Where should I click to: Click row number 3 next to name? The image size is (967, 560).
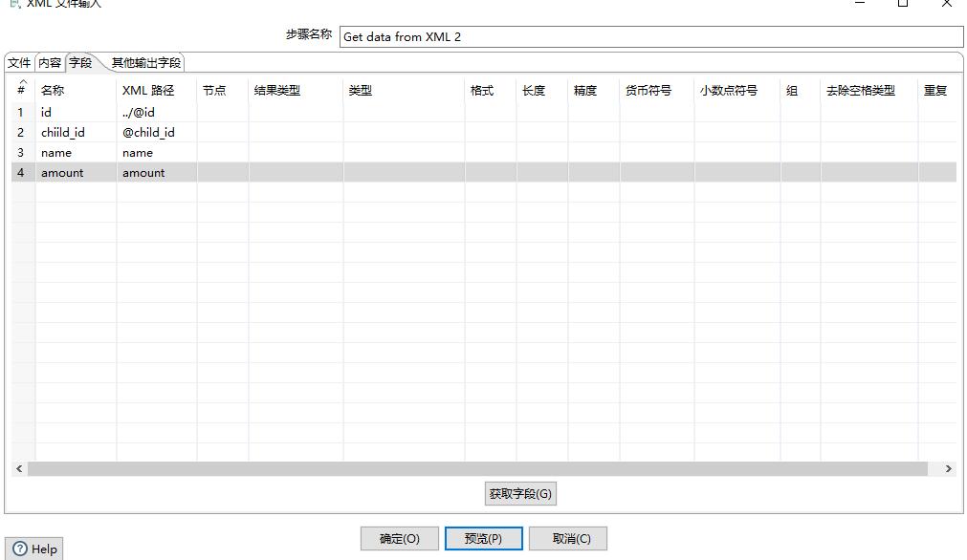[x=20, y=152]
